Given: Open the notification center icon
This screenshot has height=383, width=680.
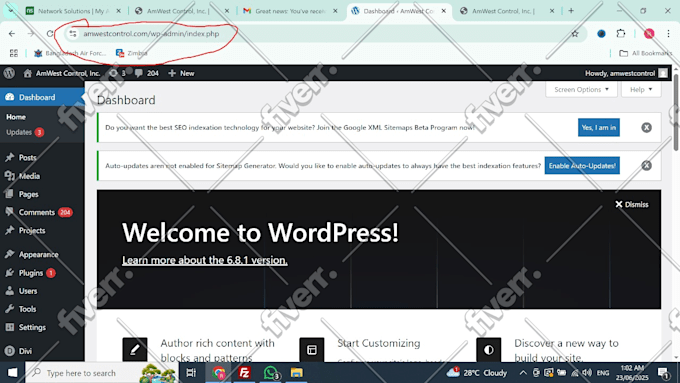Looking at the screenshot, I should pyautogui.click(x=664, y=373).
